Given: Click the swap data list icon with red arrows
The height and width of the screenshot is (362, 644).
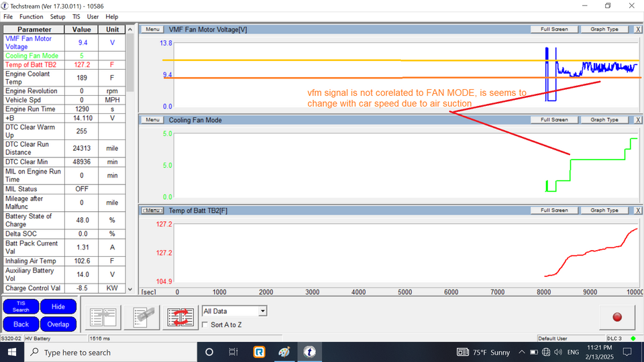Looking at the screenshot, I should (x=180, y=317).
